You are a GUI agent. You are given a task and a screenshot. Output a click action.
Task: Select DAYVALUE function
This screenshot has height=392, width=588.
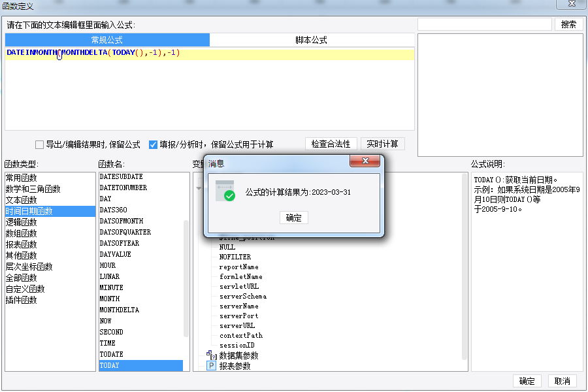pos(141,254)
